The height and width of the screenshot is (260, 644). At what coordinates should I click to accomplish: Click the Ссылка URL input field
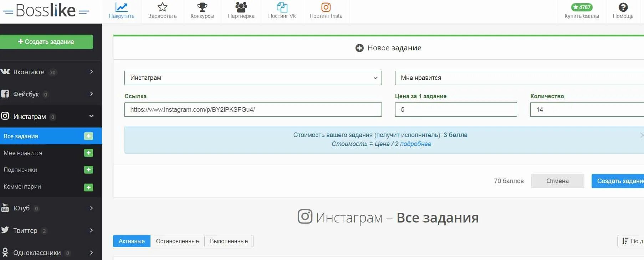coord(253,110)
